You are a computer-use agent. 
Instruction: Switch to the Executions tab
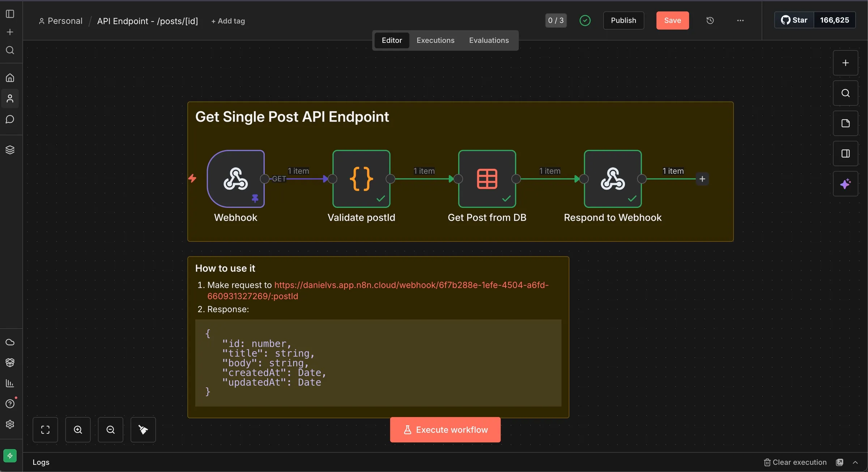435,40
